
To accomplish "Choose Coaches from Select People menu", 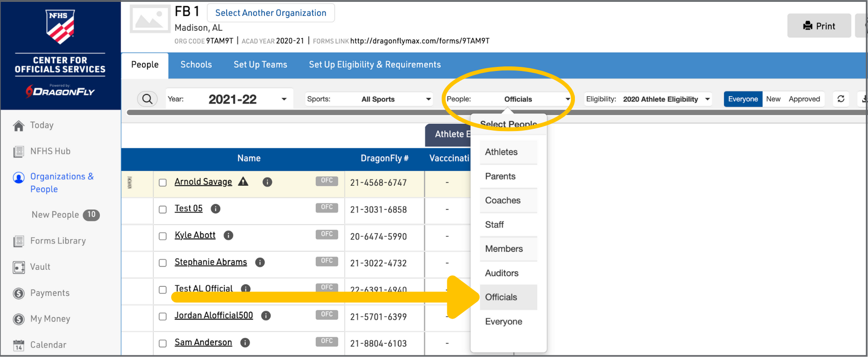I will point(503,201).
